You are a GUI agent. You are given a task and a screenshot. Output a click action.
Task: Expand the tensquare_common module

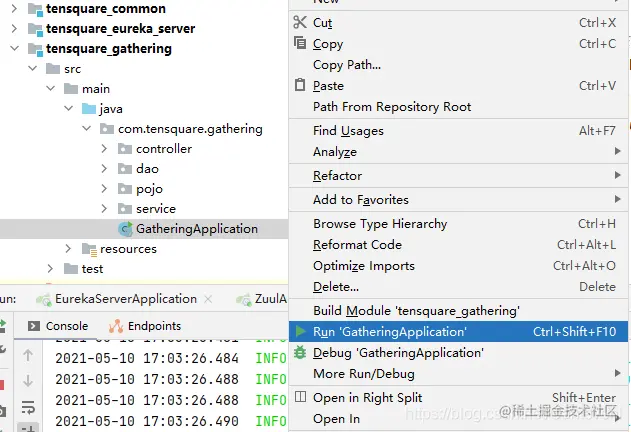14,8
